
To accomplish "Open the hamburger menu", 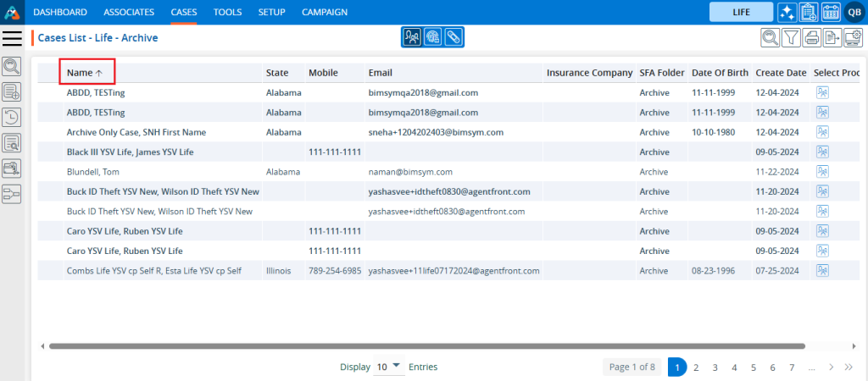I will tap(13, 38).
